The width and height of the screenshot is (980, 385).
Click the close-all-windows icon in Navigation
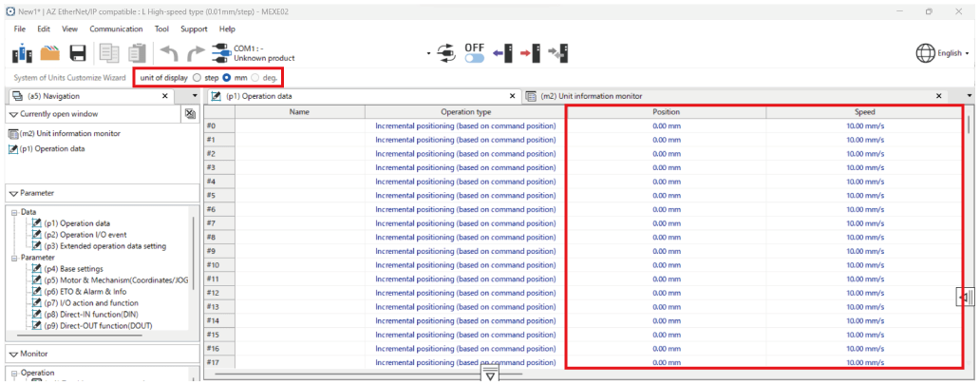pos(190,115)
